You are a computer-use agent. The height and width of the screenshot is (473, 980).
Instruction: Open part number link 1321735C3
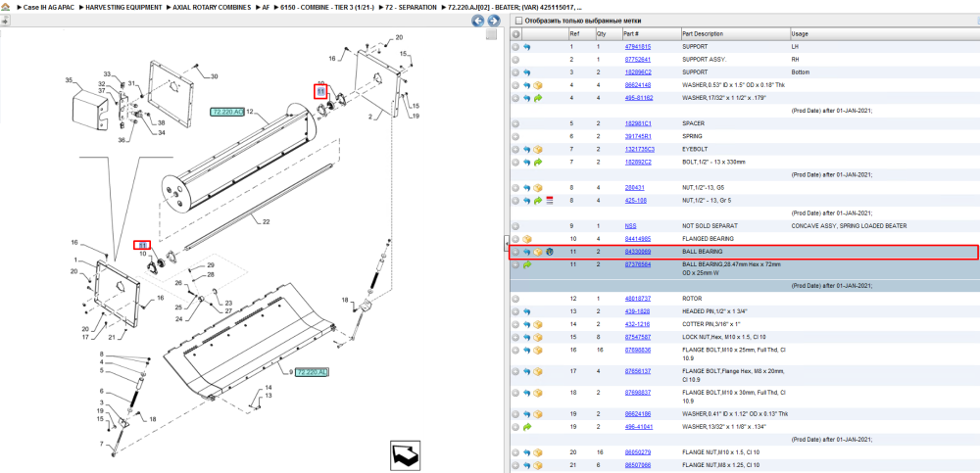click(639, 149)
